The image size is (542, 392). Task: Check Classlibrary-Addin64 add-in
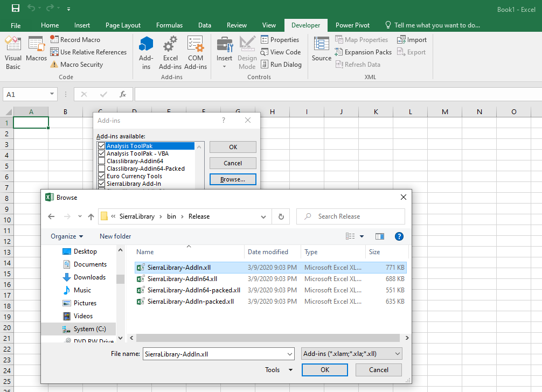point(102,161)
